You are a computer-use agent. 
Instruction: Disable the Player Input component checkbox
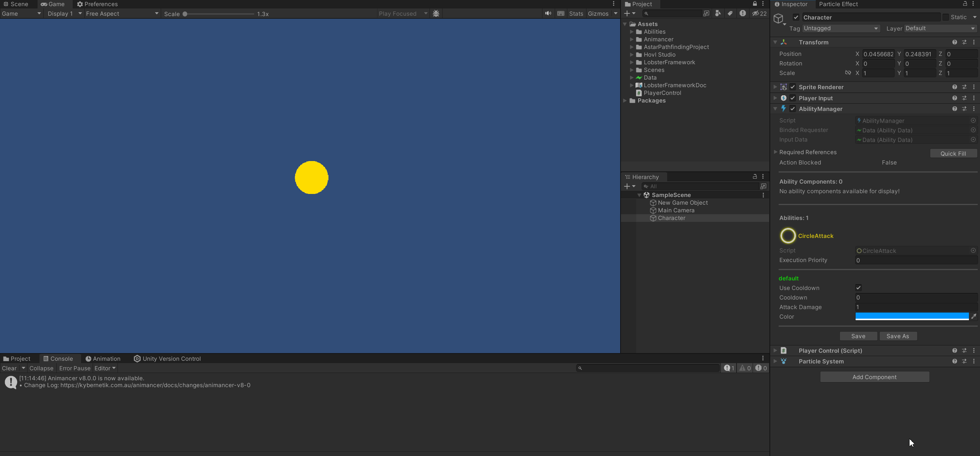[793, 98]
